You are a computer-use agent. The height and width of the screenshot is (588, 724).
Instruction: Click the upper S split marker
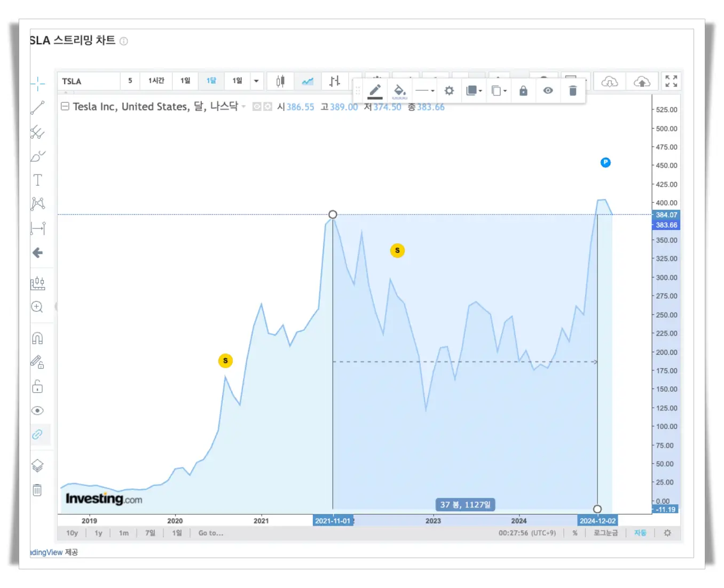397,250
